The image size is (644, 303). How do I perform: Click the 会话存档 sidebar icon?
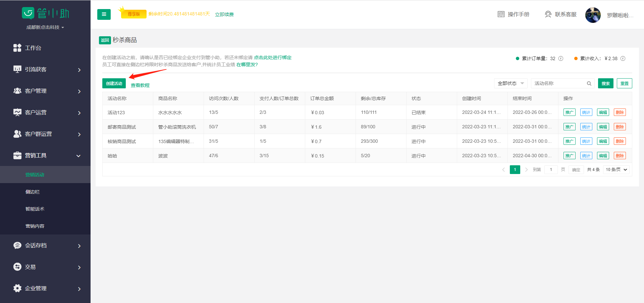[17, 245]
